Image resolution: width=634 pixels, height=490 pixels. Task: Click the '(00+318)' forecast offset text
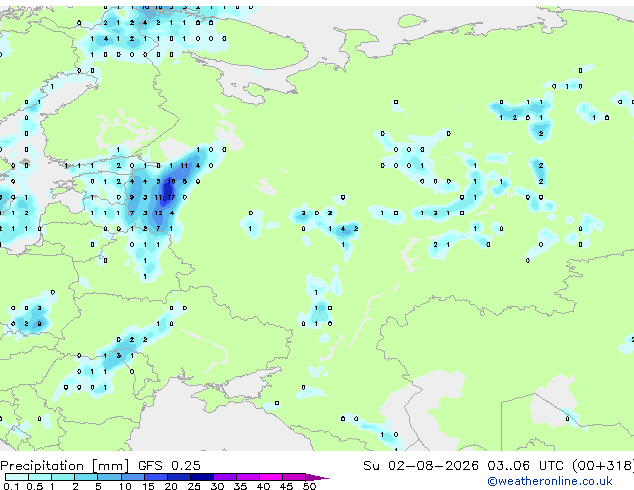pyautogui.click(x=603, y=466)
